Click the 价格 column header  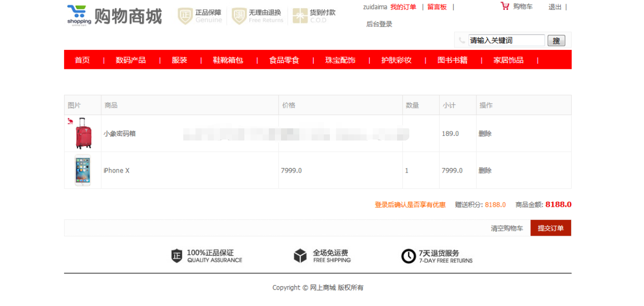(289, 105)
